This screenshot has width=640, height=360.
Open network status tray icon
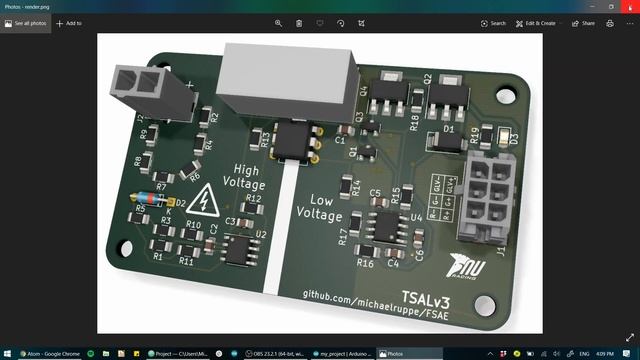[543, 353]
